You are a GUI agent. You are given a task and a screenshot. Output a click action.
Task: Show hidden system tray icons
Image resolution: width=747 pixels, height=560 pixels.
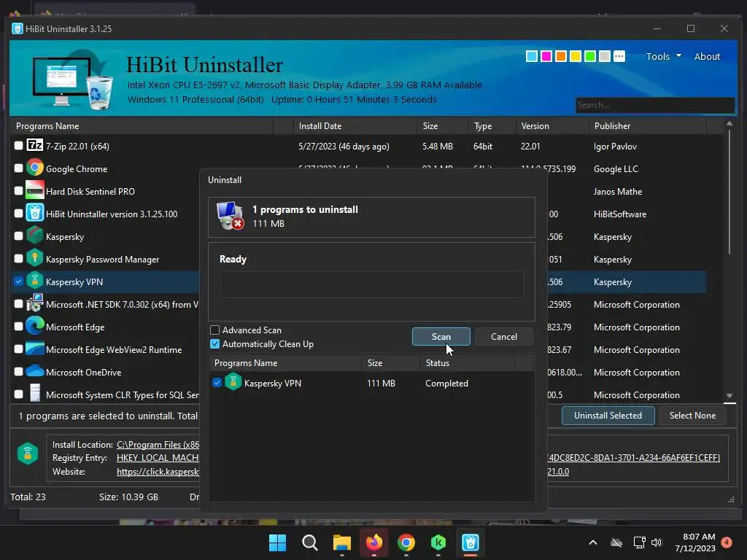tap(592, 542)
